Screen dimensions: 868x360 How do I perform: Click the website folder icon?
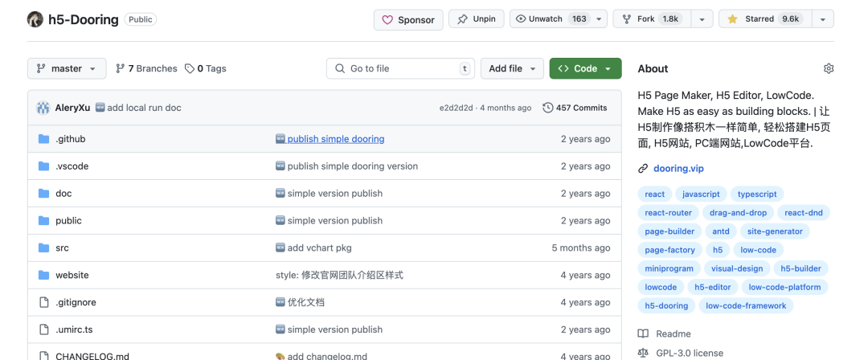[x=43, y=275]
